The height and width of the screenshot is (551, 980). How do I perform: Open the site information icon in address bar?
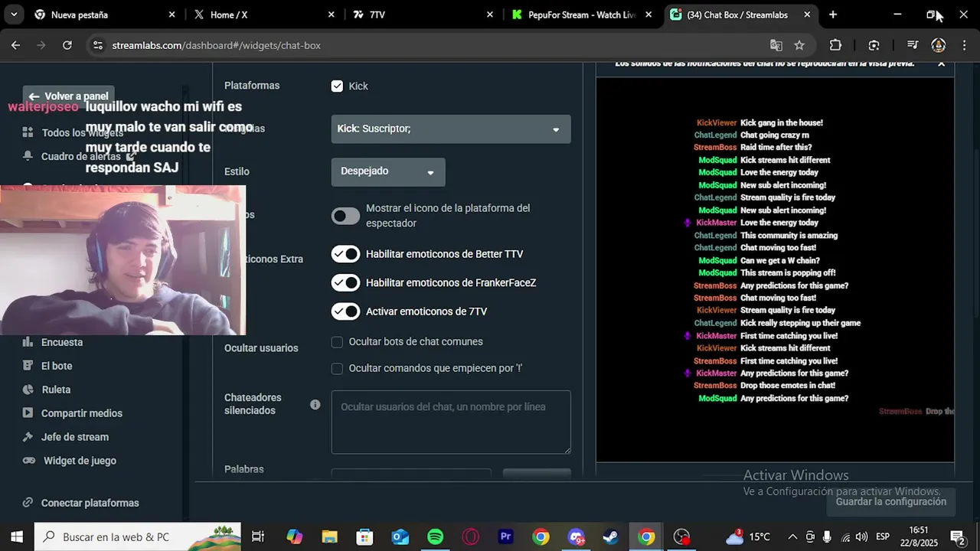[x=97, y=45]
